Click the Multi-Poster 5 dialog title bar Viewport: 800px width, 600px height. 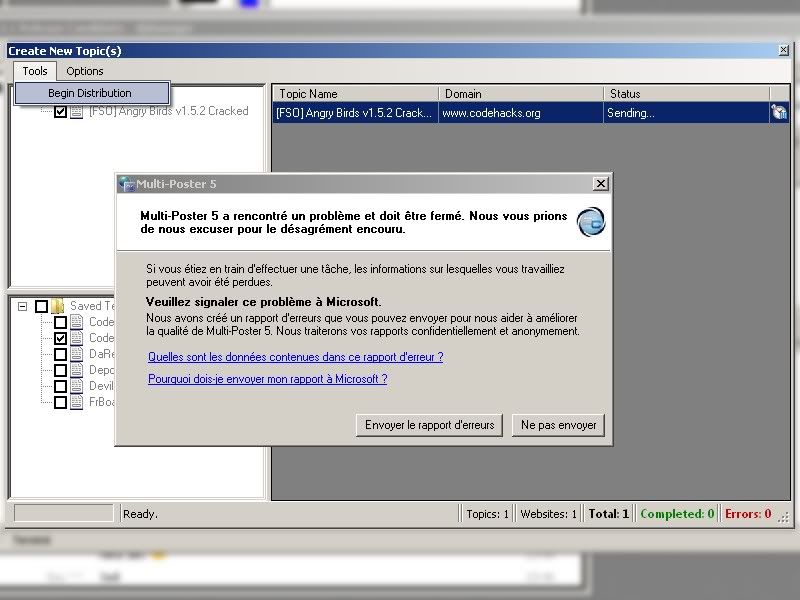pos(363,184)
